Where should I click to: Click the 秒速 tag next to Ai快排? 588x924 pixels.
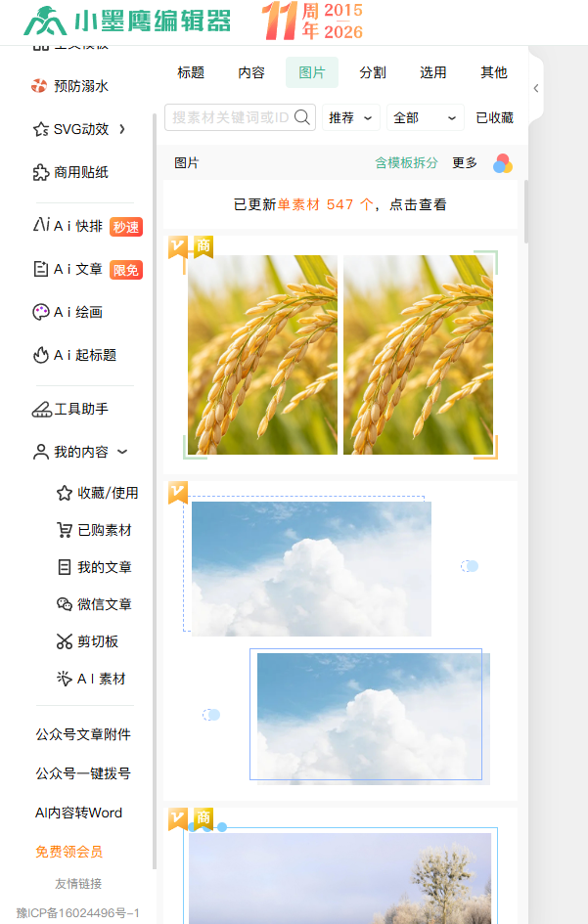pyautogui.click(x=126, y=227)
